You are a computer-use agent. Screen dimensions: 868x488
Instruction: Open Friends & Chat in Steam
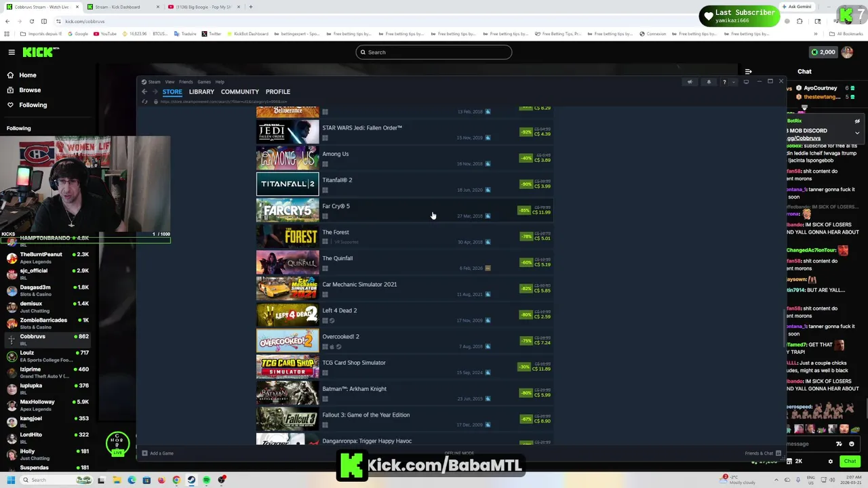pos(763,453)
